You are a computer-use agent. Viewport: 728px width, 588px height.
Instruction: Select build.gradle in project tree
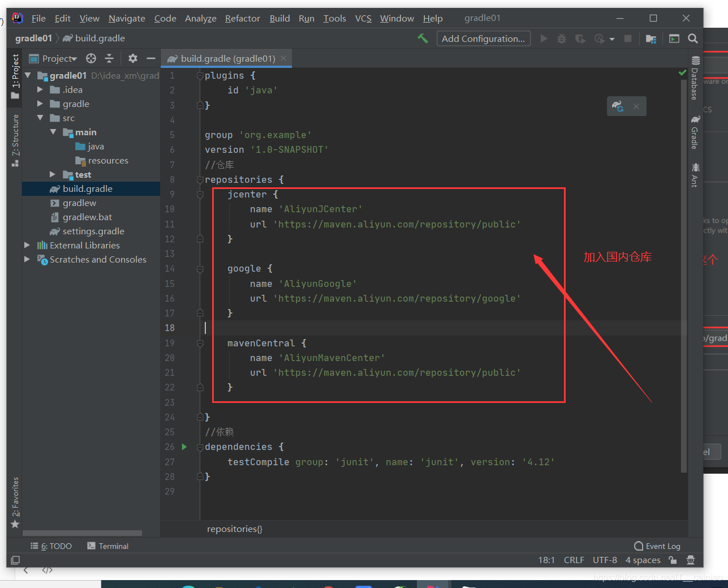(91, 188)
